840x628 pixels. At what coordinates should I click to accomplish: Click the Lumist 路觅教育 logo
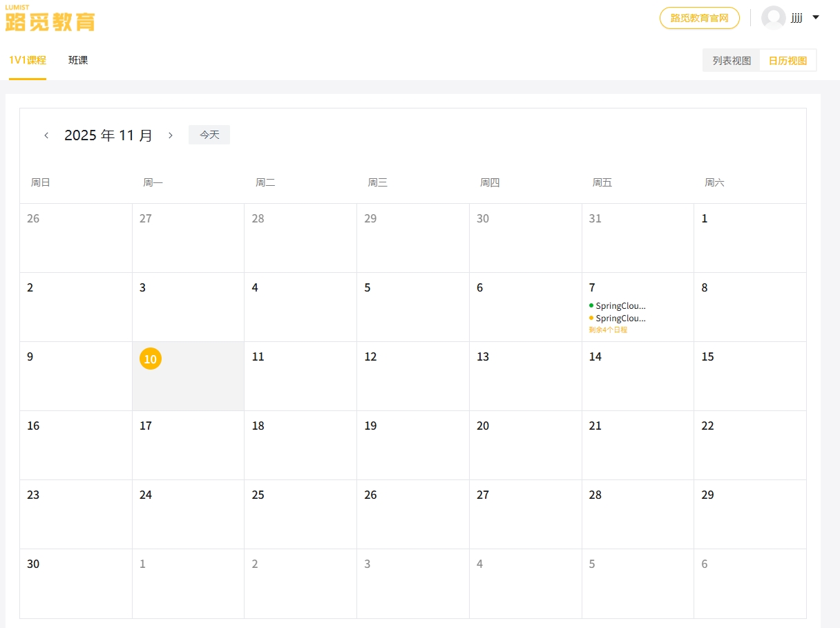pos(50,19)
